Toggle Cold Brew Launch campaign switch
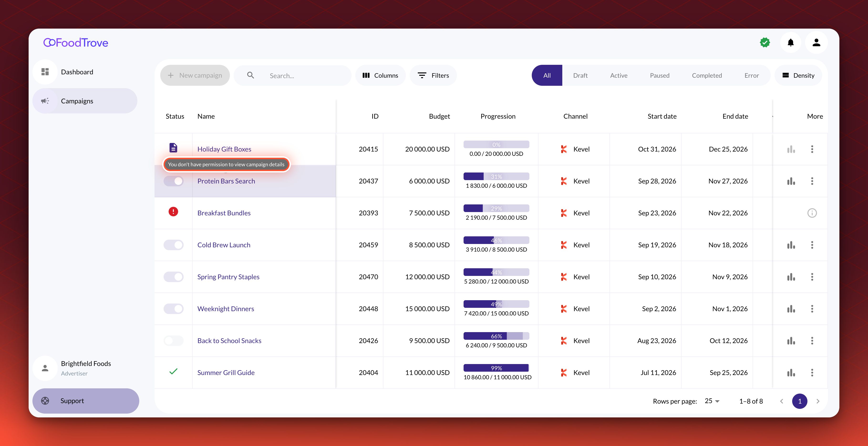868x446 pixels. pyautogui.click(x=174, y=245)
